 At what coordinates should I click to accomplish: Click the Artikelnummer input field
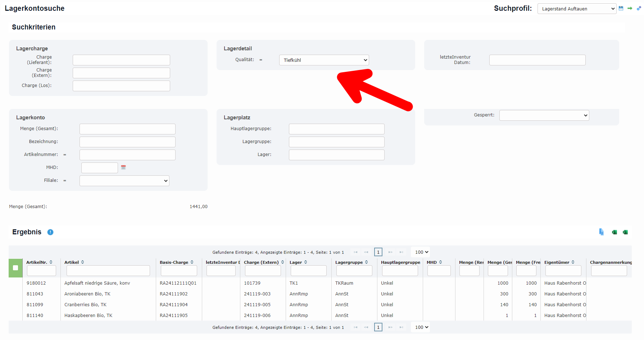coord(127,155)
